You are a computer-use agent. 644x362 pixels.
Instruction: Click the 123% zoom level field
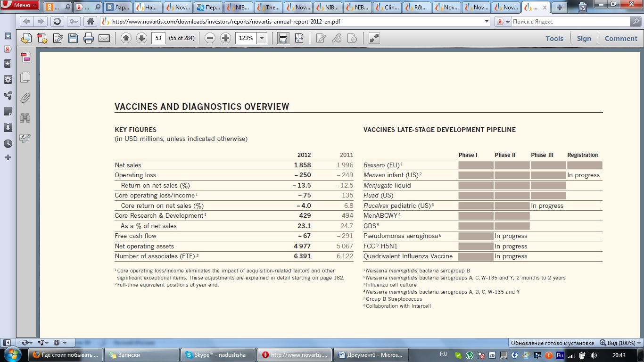[246, 38]
